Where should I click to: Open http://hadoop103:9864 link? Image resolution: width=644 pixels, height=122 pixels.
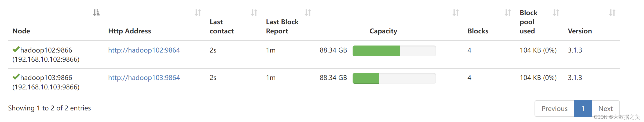tap(144, 78)
